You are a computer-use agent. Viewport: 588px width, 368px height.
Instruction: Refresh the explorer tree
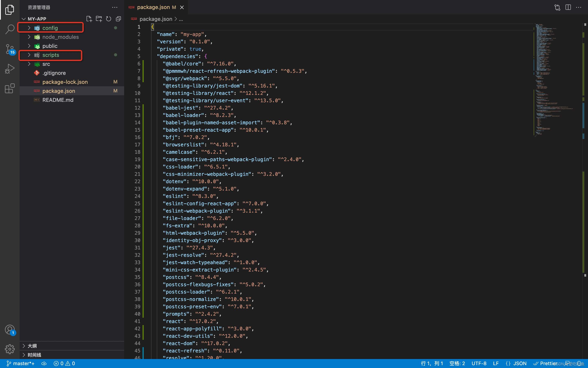pyautogui.click(x=109, y=19)
